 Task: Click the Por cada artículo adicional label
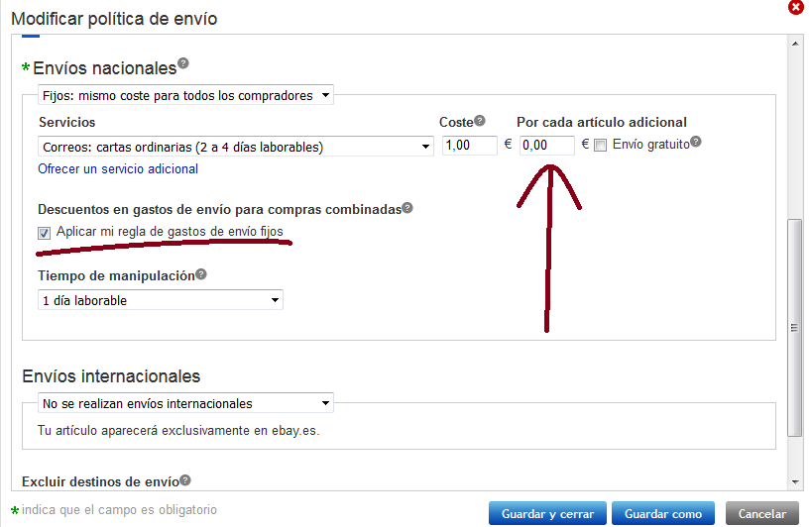[x=602, y=122]
